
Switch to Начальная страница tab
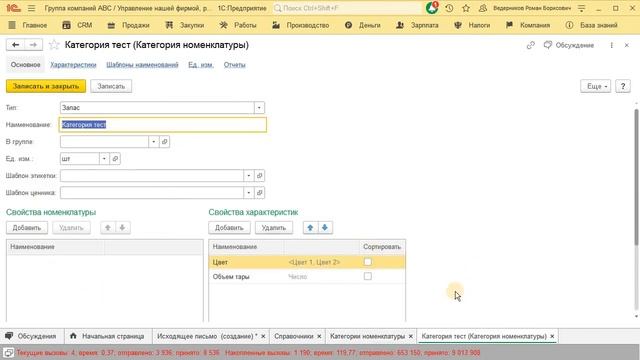108,336
